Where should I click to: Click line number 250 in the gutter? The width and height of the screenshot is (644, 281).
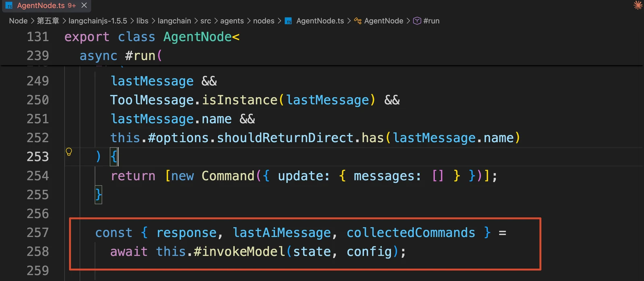coord(38,100)
